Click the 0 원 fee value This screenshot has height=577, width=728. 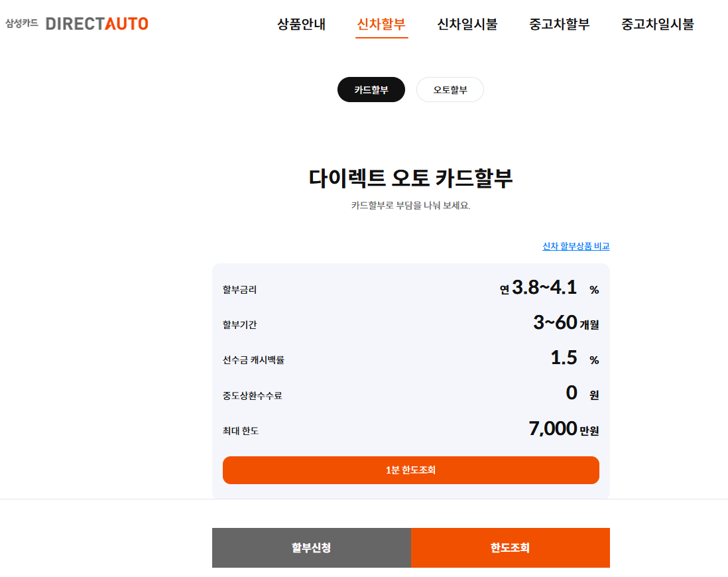(x=582, y=393)
